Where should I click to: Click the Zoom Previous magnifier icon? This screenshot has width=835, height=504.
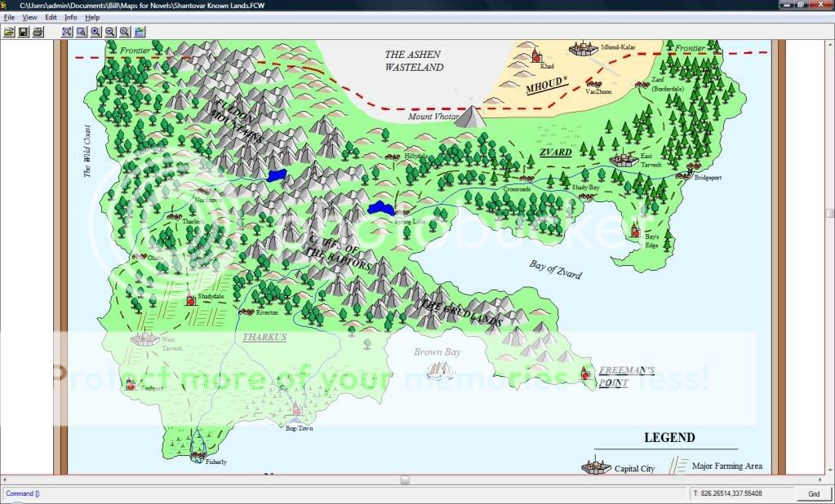(125, 32)
